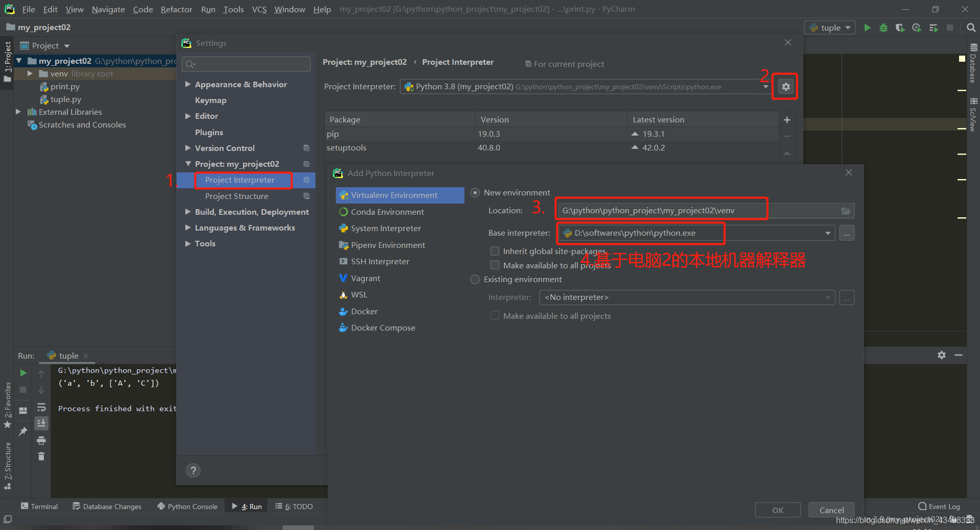Image resolution: width=980 pixels, height=530 pixels.
Task: Open the Favorites tool window
Action: tap(8, 405)
